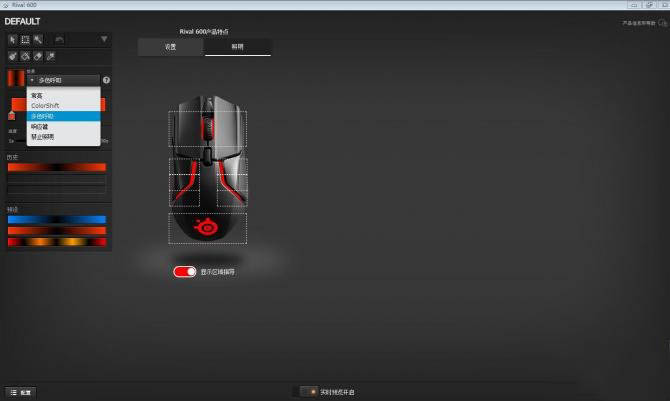
Task: Switch to the 照明 illumination tab
Action: click(238, 47)
